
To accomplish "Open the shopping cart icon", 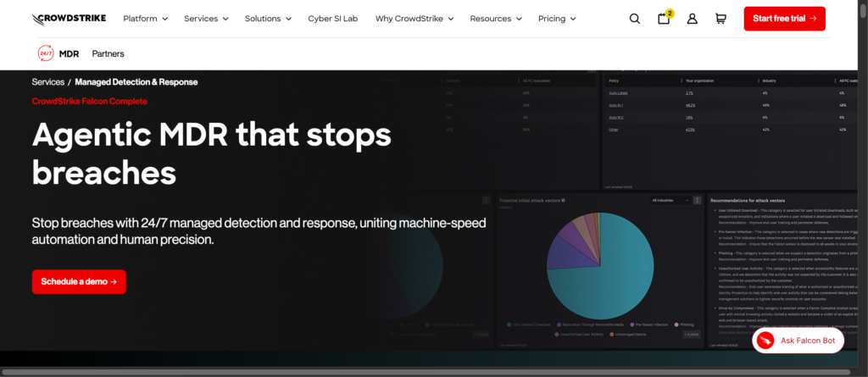I will (x=721, y=19).
